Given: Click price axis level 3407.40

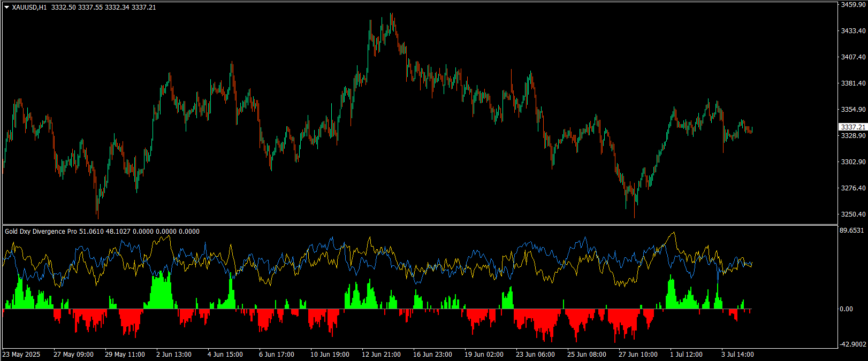Looking at the screenshot, I should point(854,57).
